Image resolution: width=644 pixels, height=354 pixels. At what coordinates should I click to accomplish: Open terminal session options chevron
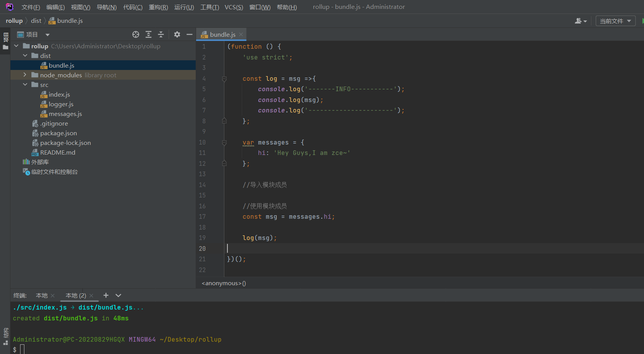click(118, 295)
